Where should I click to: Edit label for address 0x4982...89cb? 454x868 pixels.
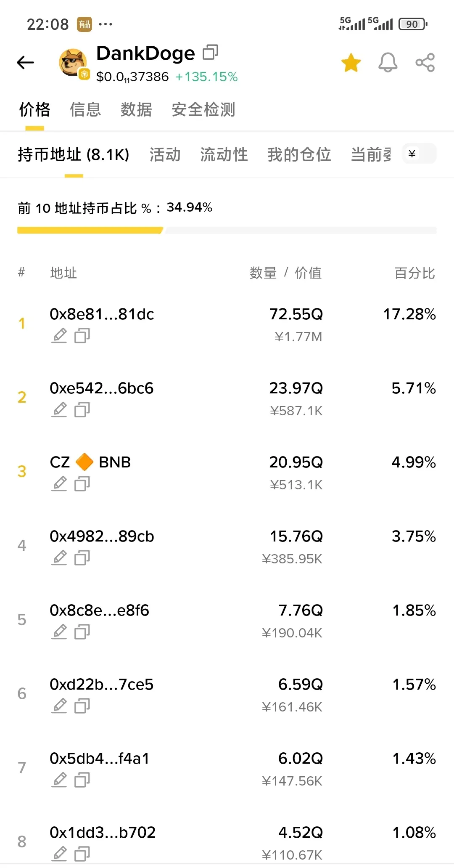click(59, 557)
